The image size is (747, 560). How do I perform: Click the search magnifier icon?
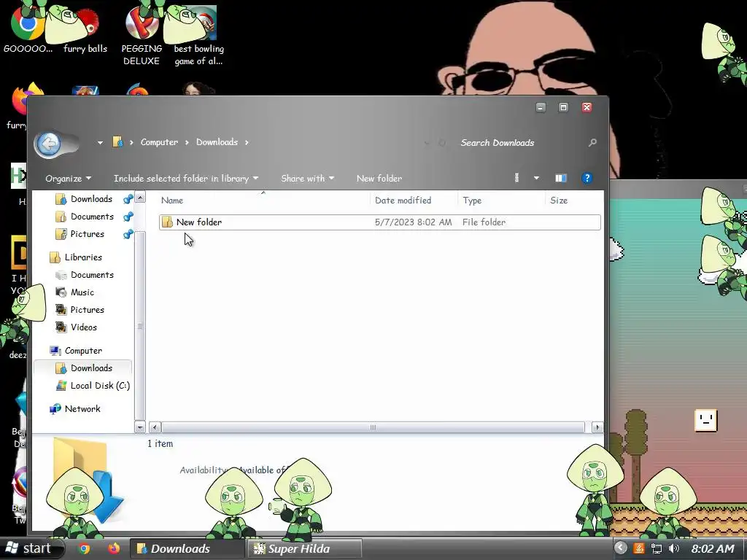(592, 142)
